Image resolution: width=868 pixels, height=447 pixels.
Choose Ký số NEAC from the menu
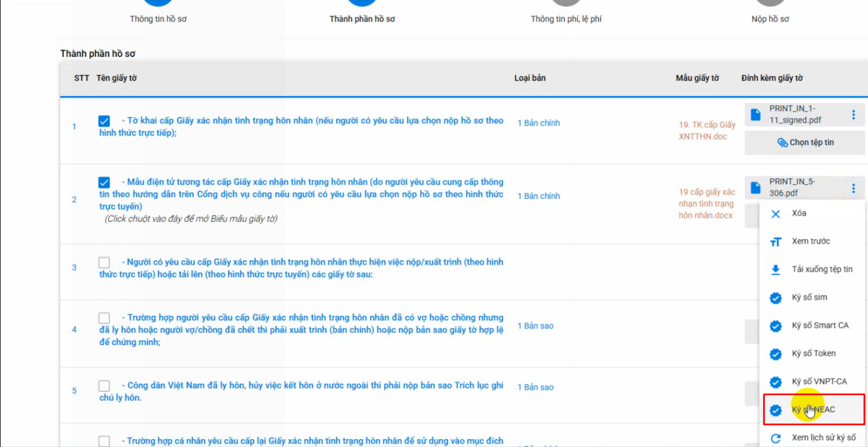click(813, 409)
